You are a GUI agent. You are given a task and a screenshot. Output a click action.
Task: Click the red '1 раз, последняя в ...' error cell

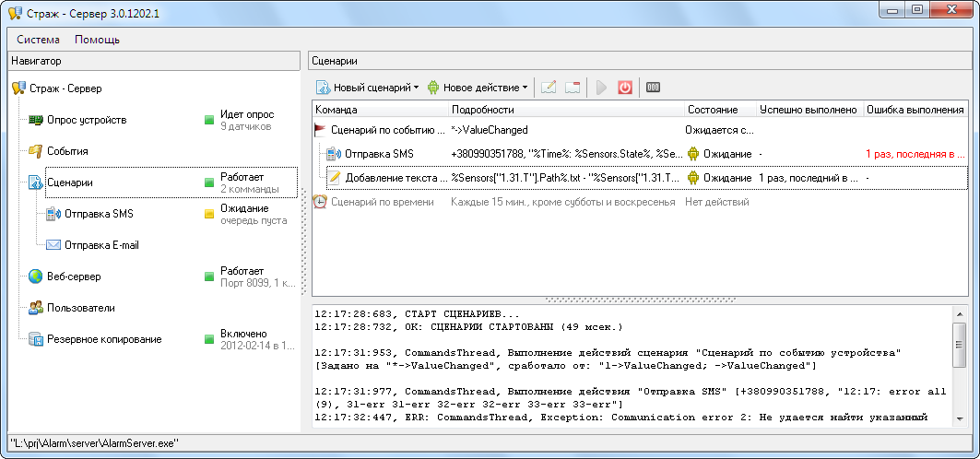(915, 154)
